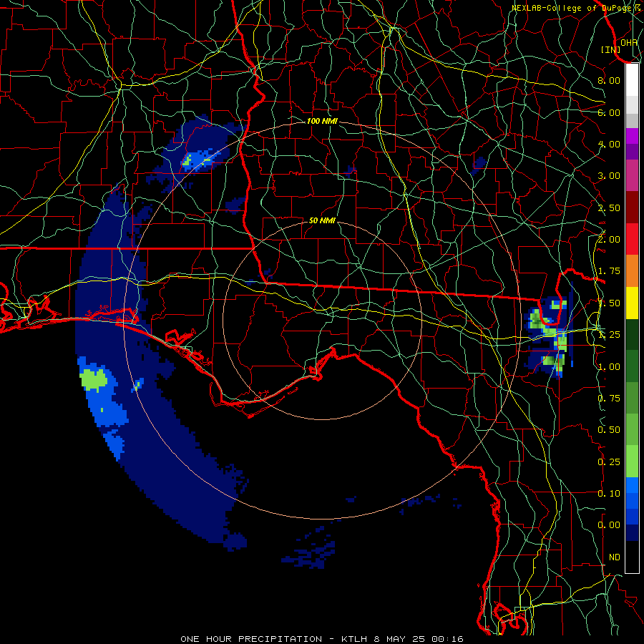Click the OHR product label
This screenshot has width=644, height=644.
coord(629,42)
